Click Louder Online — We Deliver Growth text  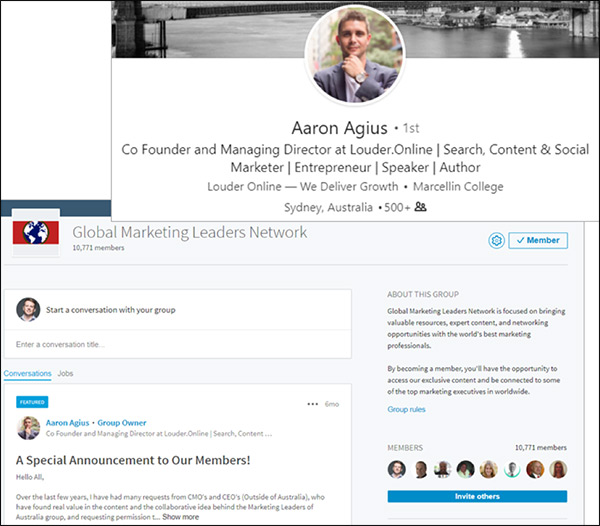tap(303, 187)
